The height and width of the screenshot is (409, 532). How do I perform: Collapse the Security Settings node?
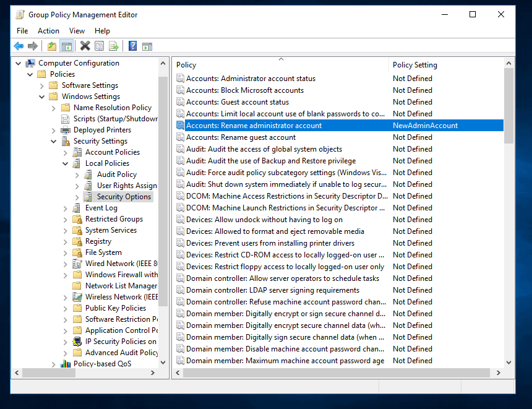coord(54,141)
